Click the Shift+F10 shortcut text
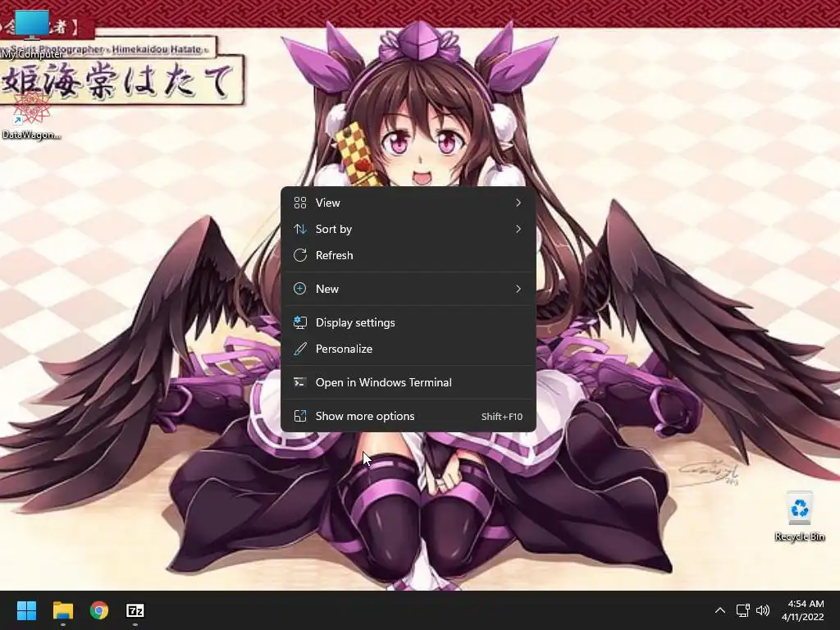This screenshot has width=840, height=630. (x=501, y=416)
